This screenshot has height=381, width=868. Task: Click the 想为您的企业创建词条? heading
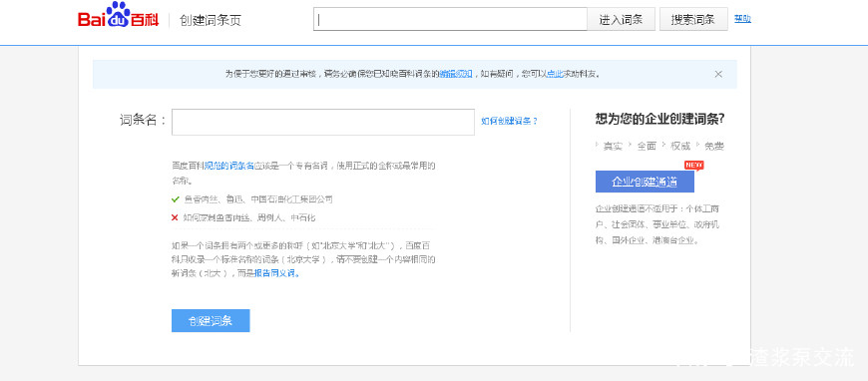click(x=659, y=119)
